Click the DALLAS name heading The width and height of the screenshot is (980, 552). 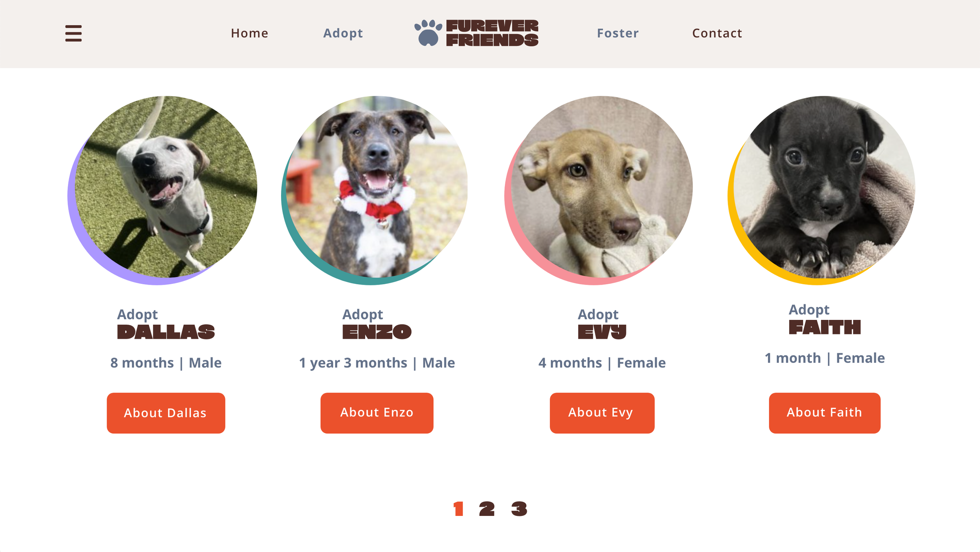click(x=166, y=332)
